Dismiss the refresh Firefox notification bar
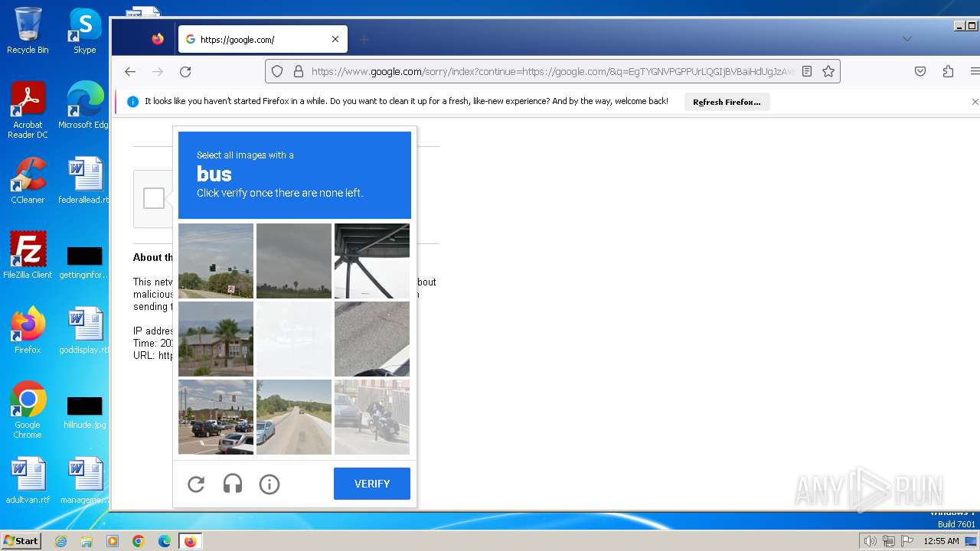 (x=975, y=102)
